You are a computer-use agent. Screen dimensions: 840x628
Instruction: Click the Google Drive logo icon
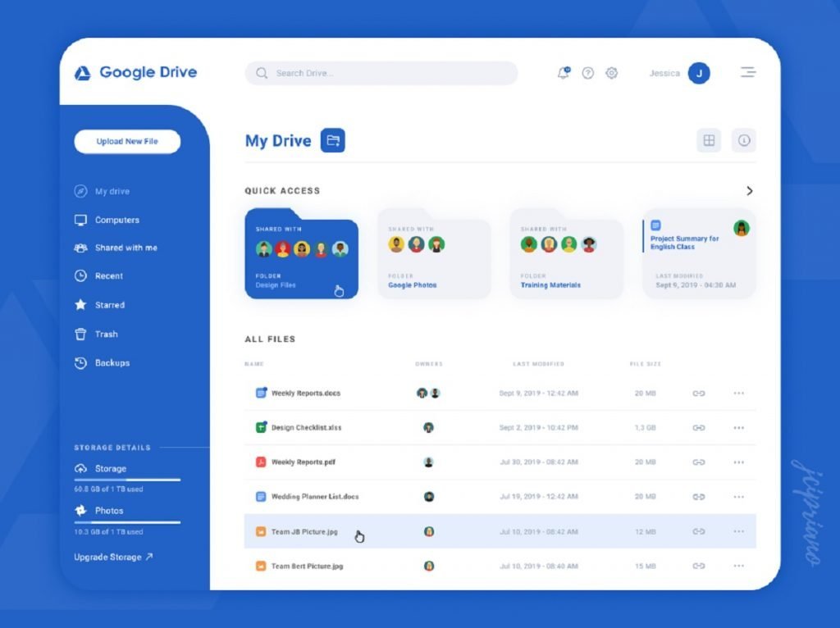coord(83,73)
